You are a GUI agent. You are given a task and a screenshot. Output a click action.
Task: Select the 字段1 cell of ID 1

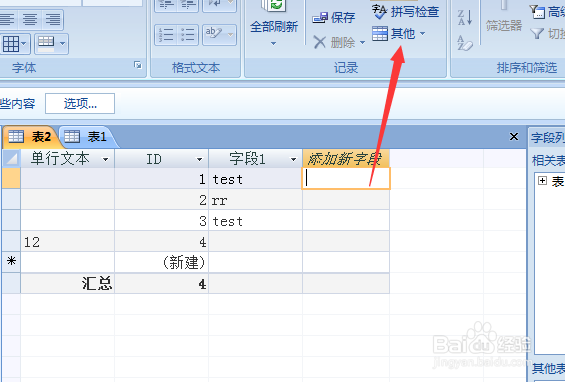(255, 179)
